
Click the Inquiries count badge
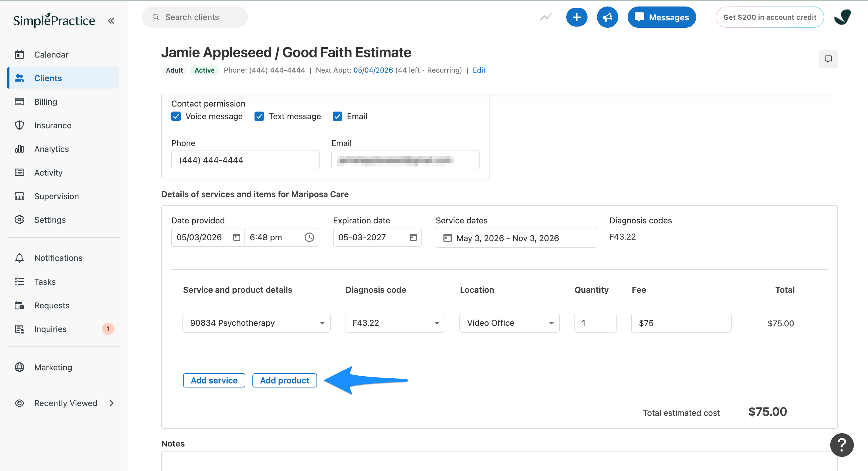(108, 328)
